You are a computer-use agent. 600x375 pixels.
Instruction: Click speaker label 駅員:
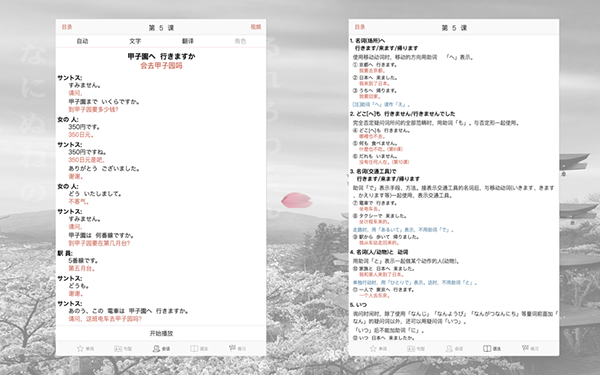click(66, 253)
